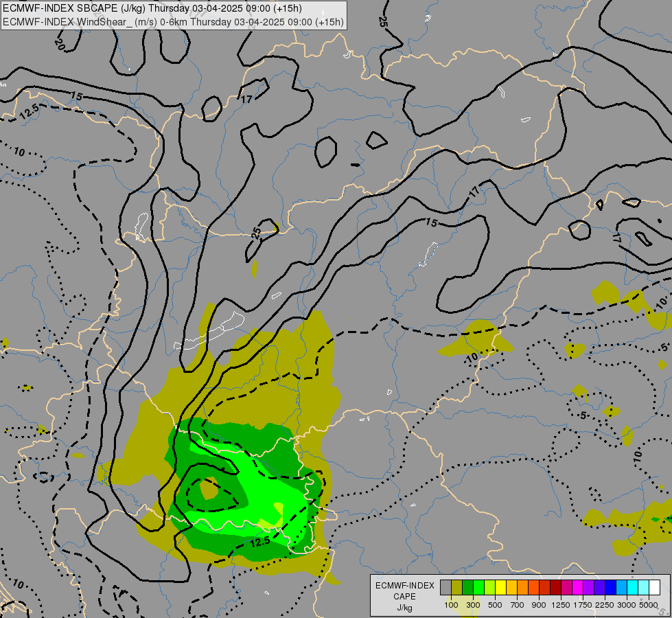Screen dimensions: 672x618
Task: Click the olive swatch in the CAPE legend
Action: coord(457,587)
